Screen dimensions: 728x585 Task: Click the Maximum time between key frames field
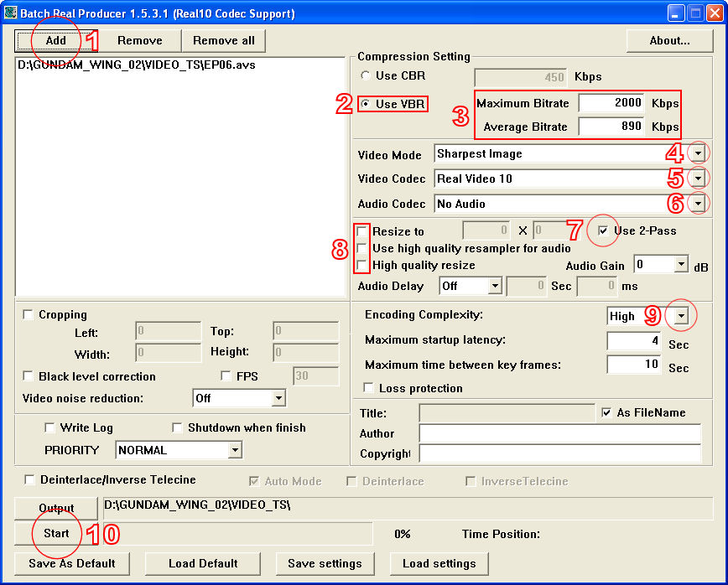[x=633, y=365]
